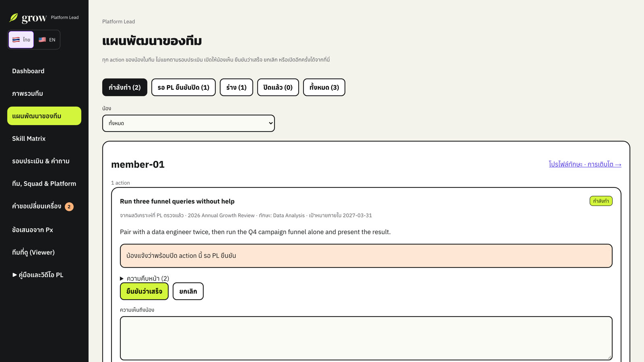Switch language to EN with US flag
The height and width of the screenshot is (362, 644).
47,39
